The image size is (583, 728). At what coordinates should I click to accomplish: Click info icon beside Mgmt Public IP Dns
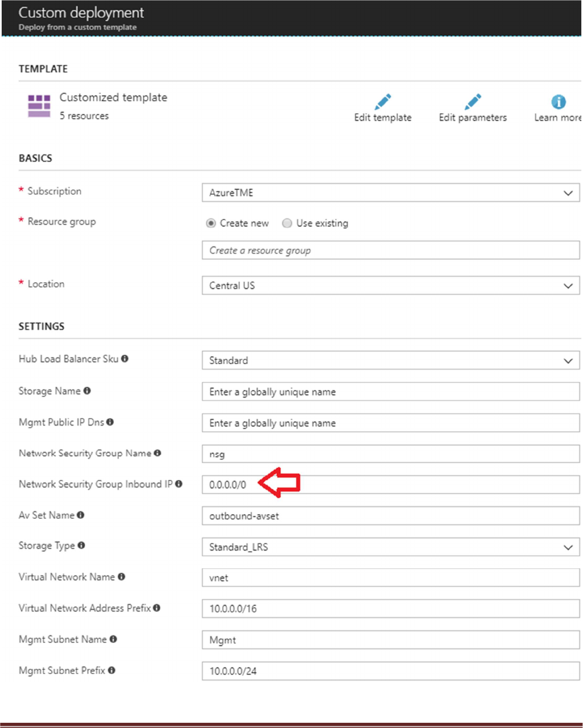[110, 422]
